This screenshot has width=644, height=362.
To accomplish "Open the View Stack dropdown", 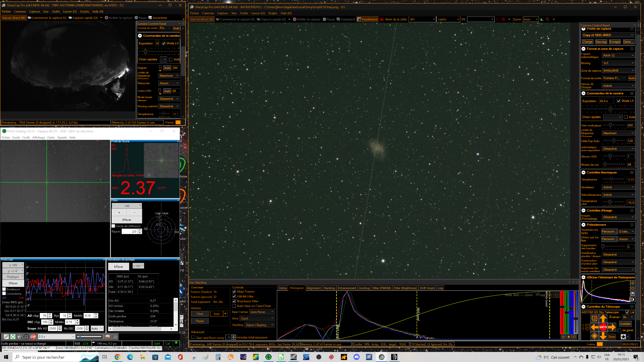I will point(257,318).
